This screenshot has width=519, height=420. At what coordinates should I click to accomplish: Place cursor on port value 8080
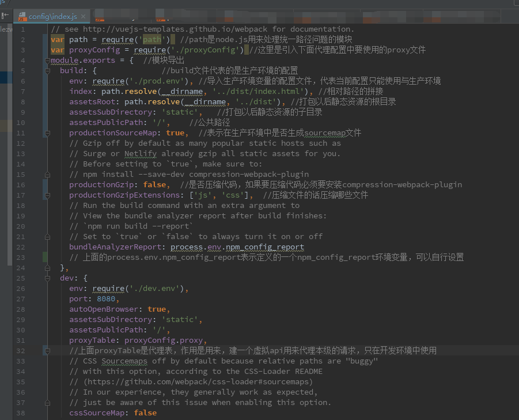pos(106,298)
